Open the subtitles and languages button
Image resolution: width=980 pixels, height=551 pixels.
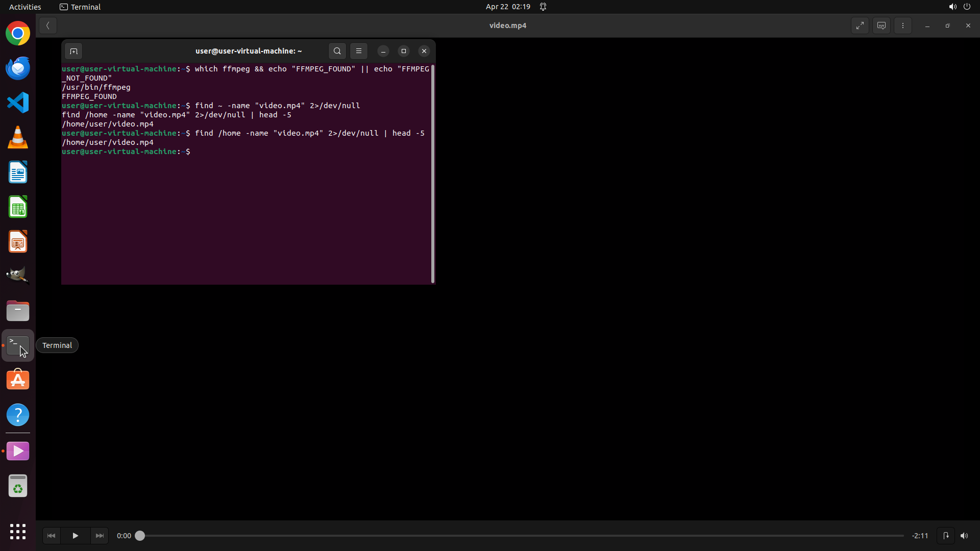(x=881, y=26)
